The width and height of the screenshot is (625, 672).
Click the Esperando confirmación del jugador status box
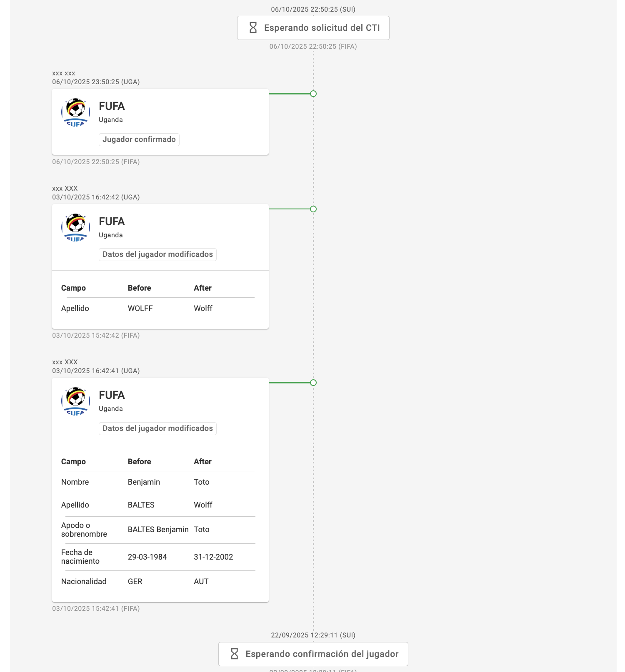tap(313, 654)
